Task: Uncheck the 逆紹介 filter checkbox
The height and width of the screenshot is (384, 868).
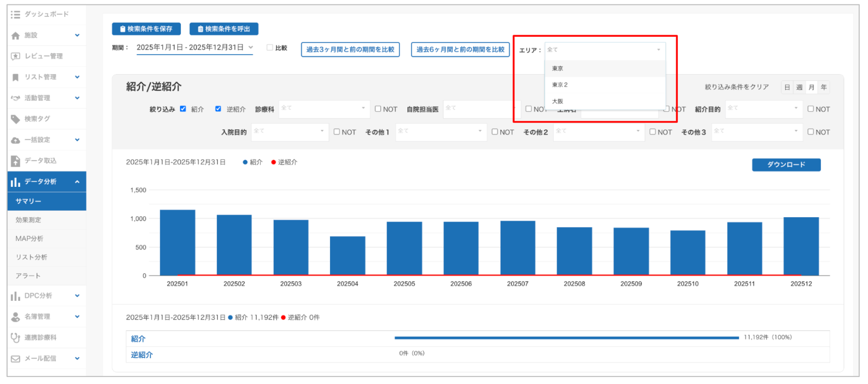Action: pos(218,109)
